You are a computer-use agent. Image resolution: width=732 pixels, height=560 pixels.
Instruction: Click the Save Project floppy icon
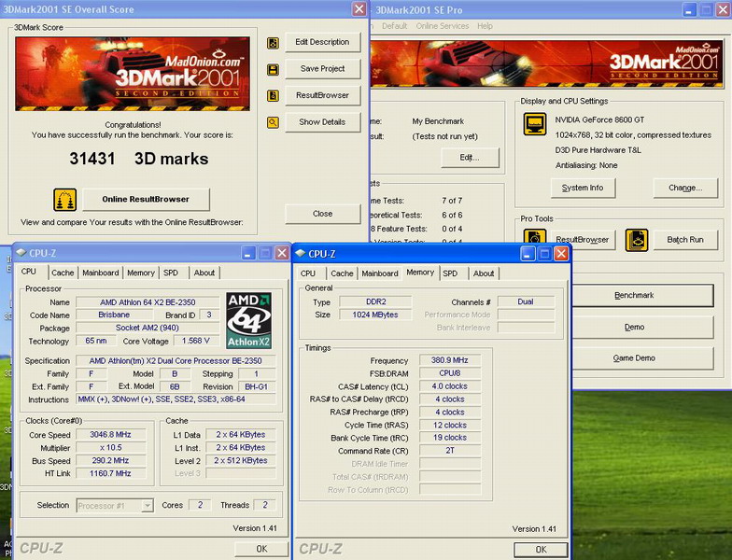(273, 69)
